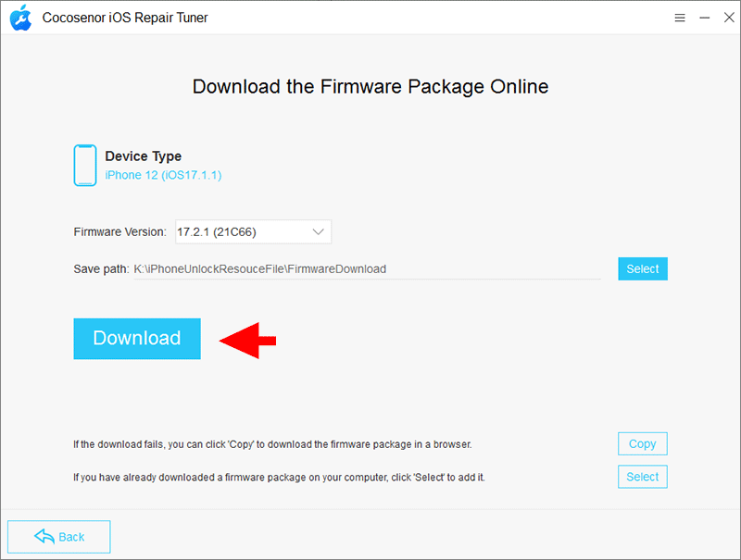Close the iOS Repair Tuner window
The image size is (741, 560).
point(729,18)
